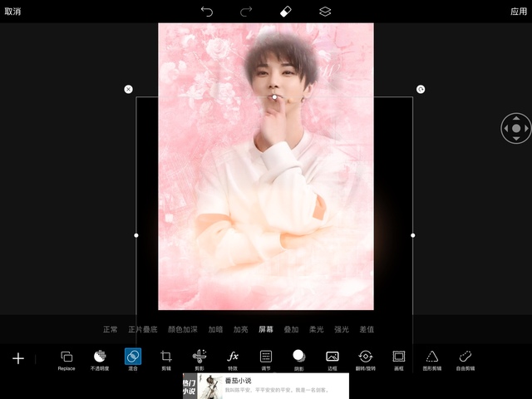Select the 剪辑 crop tool
The height and width of the screenshot is (399, 532).
[166, 358]
